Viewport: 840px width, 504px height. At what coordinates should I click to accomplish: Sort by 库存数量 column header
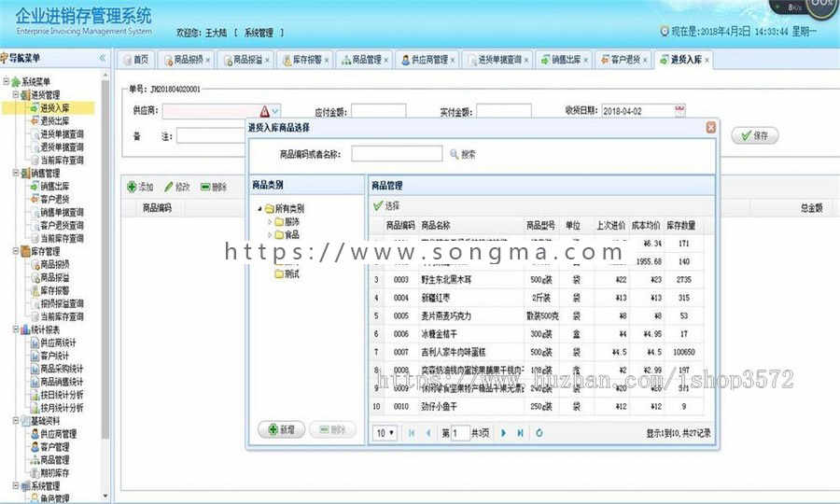point(681,226)
